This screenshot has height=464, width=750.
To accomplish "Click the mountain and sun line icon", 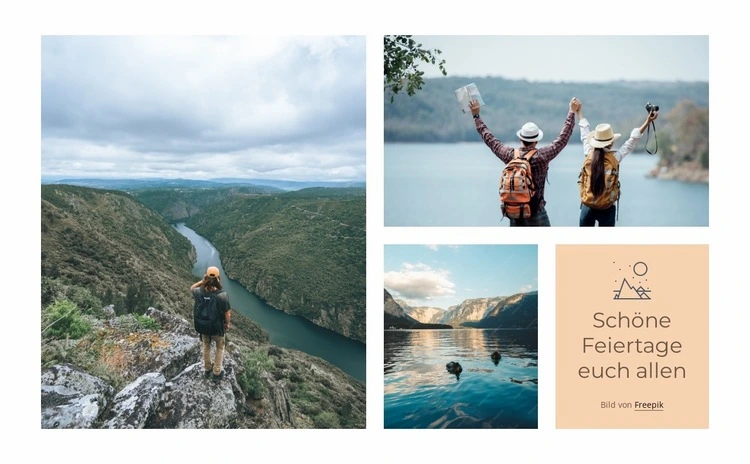I will point(632,281).
